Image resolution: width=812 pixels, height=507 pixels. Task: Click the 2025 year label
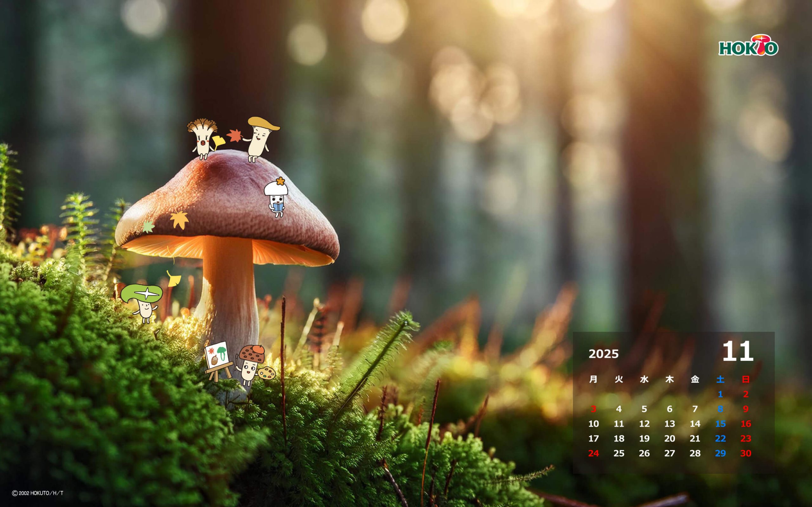(603, 354)
